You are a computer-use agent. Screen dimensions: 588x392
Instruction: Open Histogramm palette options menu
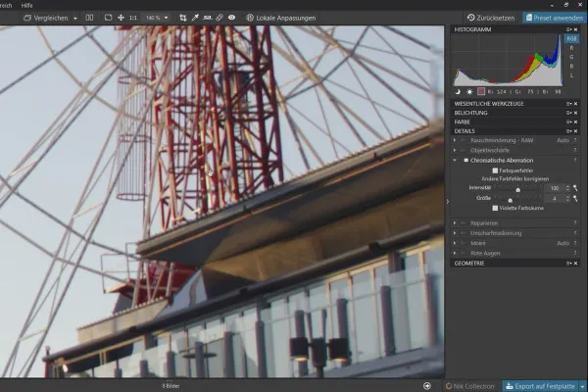568,29
